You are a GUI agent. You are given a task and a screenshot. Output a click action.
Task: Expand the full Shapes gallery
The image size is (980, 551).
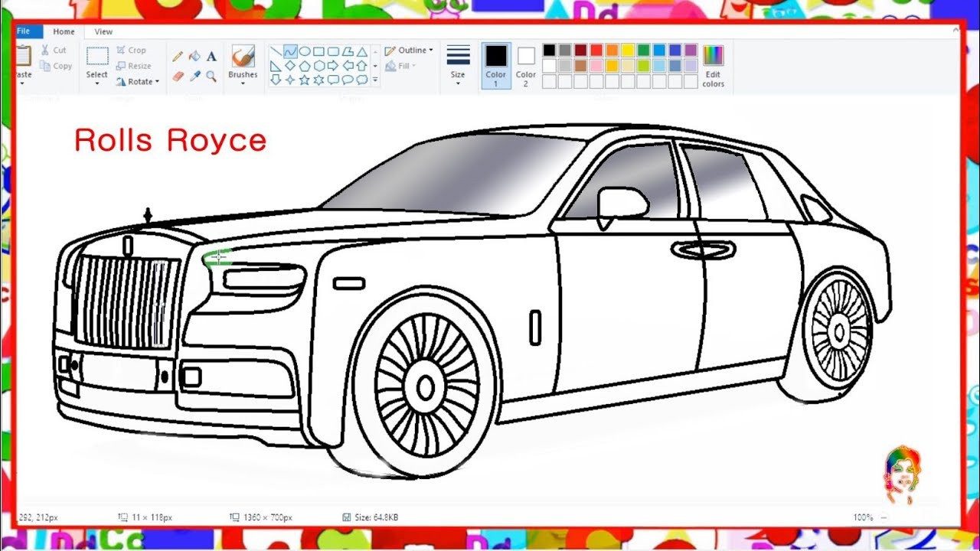[375, 80]
